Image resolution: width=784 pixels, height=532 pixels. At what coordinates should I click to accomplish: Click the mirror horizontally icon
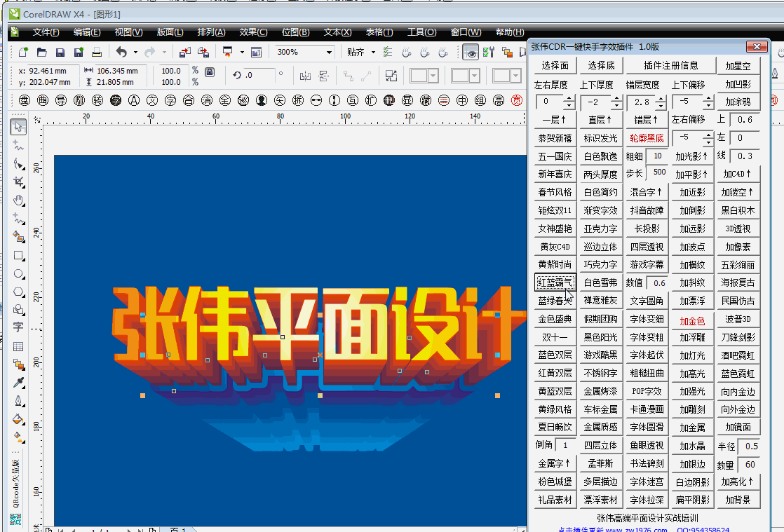[x=305, y=76]
